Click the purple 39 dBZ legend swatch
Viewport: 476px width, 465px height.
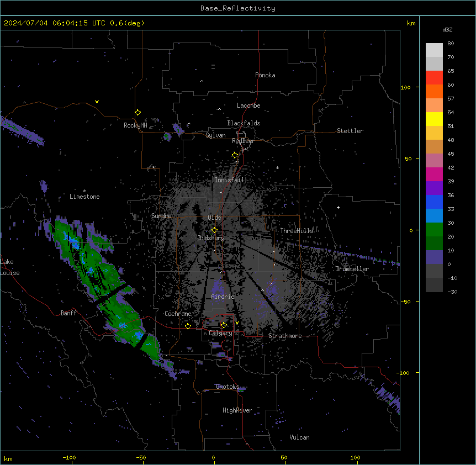coord(434,188)
